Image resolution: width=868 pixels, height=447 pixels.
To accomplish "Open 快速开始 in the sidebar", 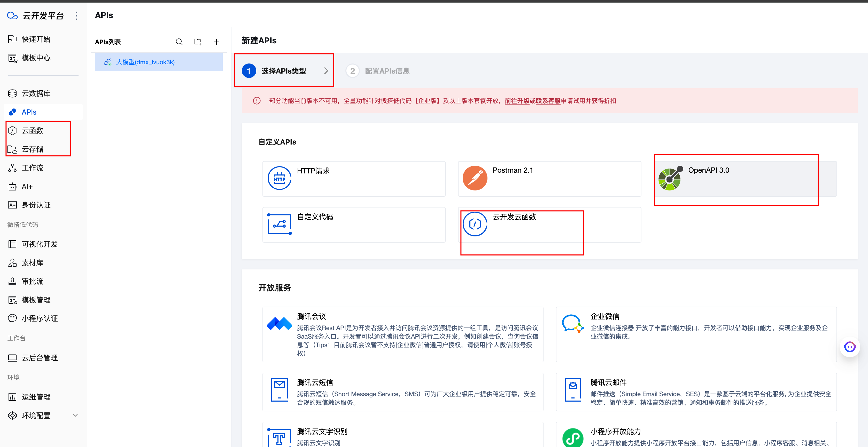I will click(x=43, y=39).
